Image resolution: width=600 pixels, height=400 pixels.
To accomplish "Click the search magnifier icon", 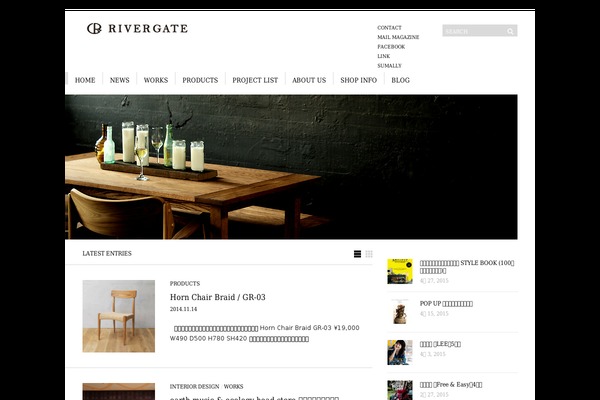I will 510,31.
